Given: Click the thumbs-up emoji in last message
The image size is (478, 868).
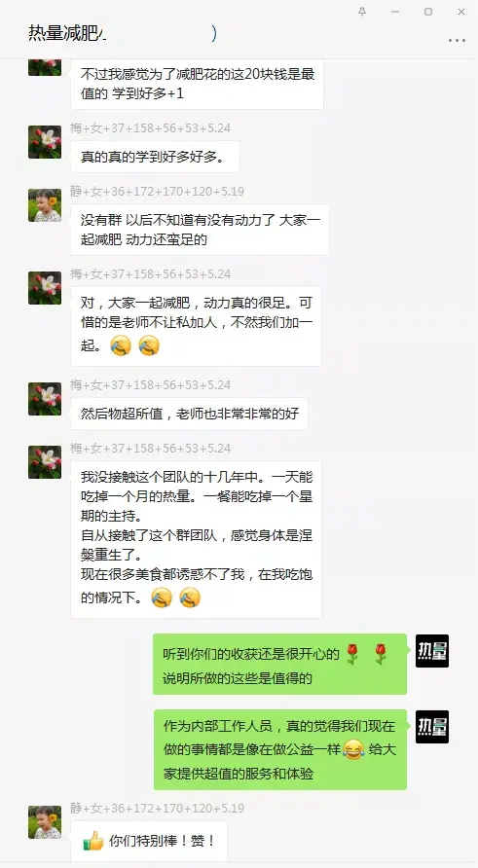Looking at the screenshot, I should click(93, 841).
